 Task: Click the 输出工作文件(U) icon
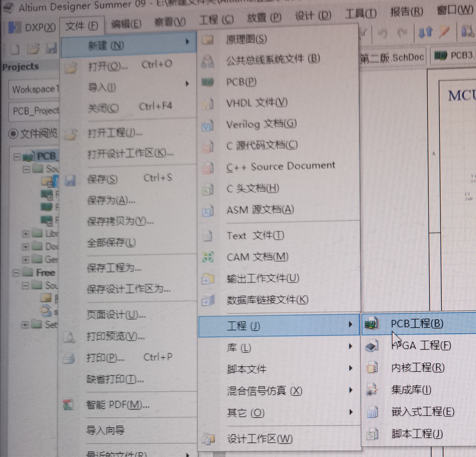(x=208, y=279)
